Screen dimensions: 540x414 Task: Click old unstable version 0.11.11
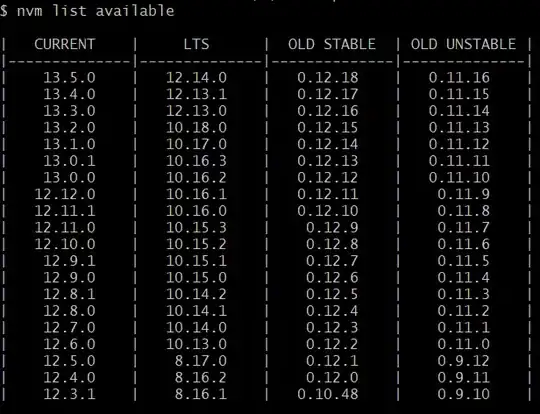(459, 161)
